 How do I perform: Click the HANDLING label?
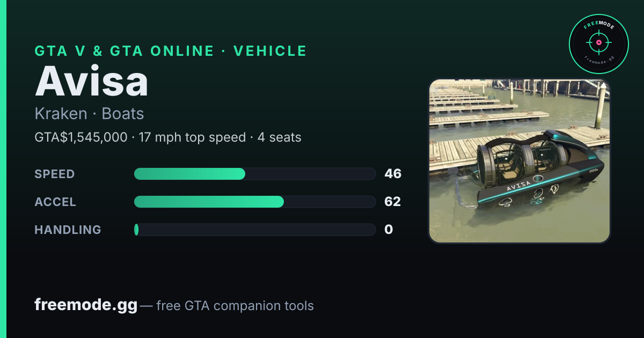click(68, 230)
